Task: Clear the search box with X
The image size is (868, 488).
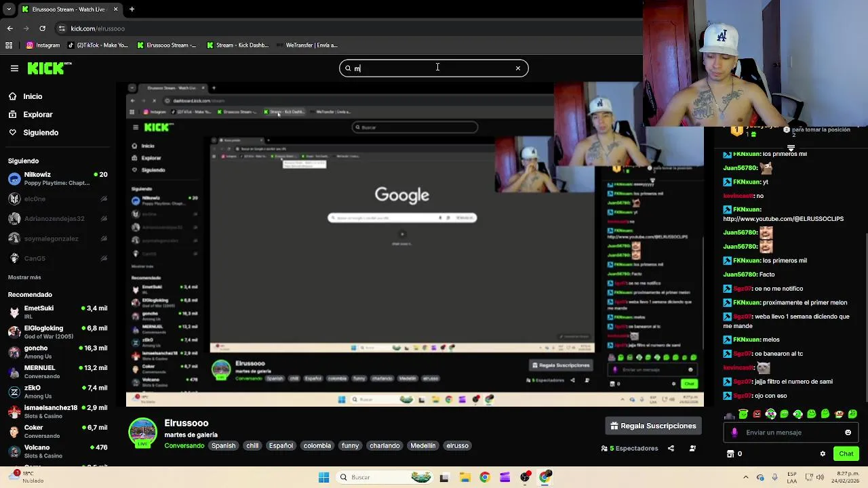Action: click(x=518, y=68)
